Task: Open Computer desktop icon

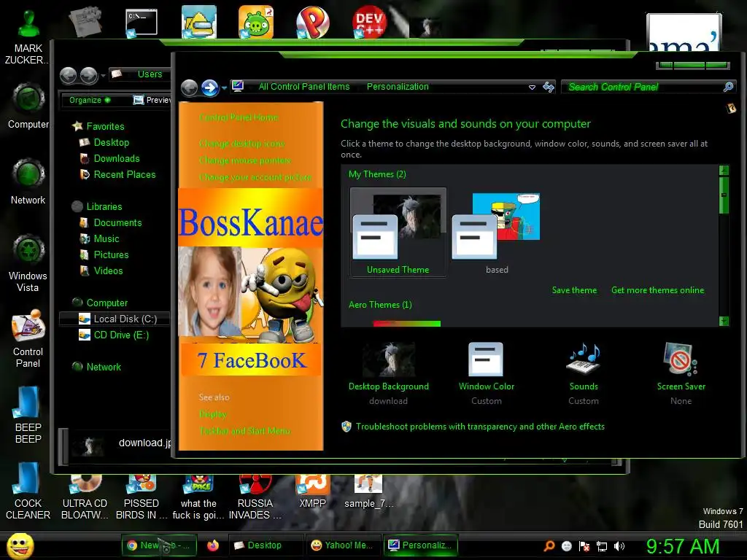Action: point(28,105)
